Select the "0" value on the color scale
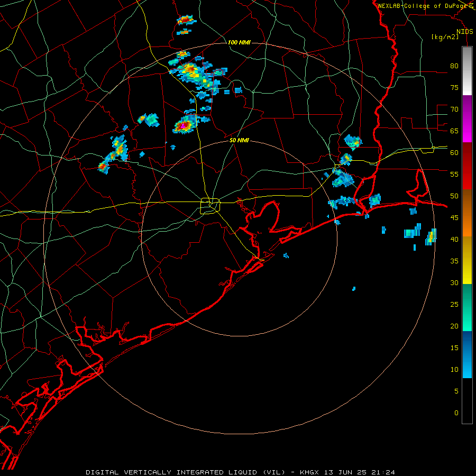The width and height of the screenshot is (476, 476). [x=456, y=413]
